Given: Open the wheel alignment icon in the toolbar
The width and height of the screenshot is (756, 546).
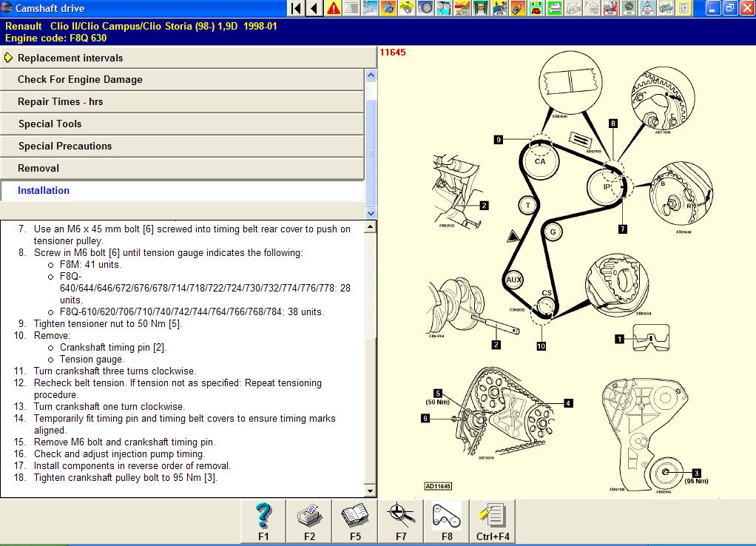Looking at the screenshot, I should tap(444, 8).
